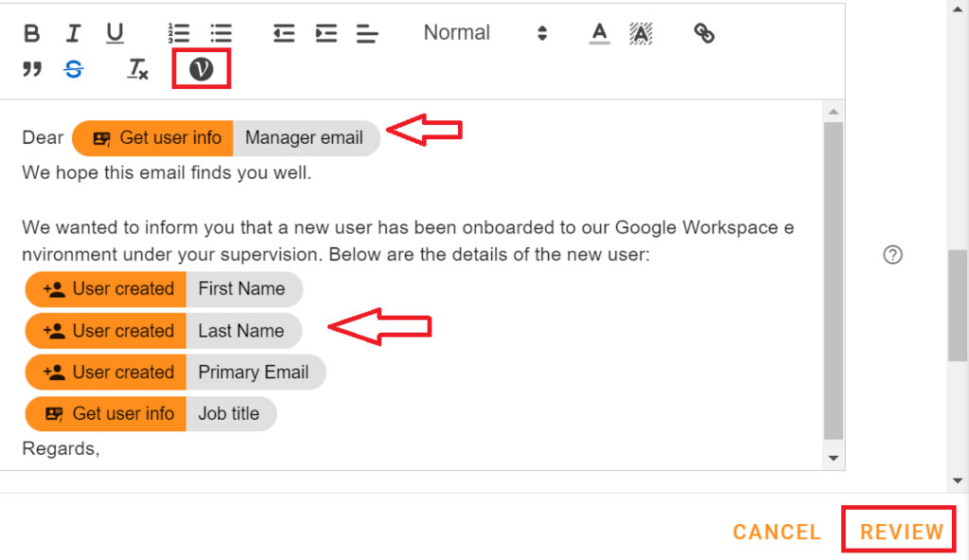The image size is (969, 560).
Task: Open the font color picker
Action: point(599,33)
